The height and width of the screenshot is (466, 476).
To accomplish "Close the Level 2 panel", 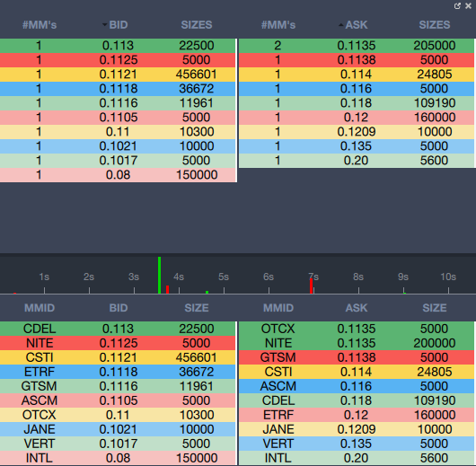I will pyautogui.click(x=468, y=5).
